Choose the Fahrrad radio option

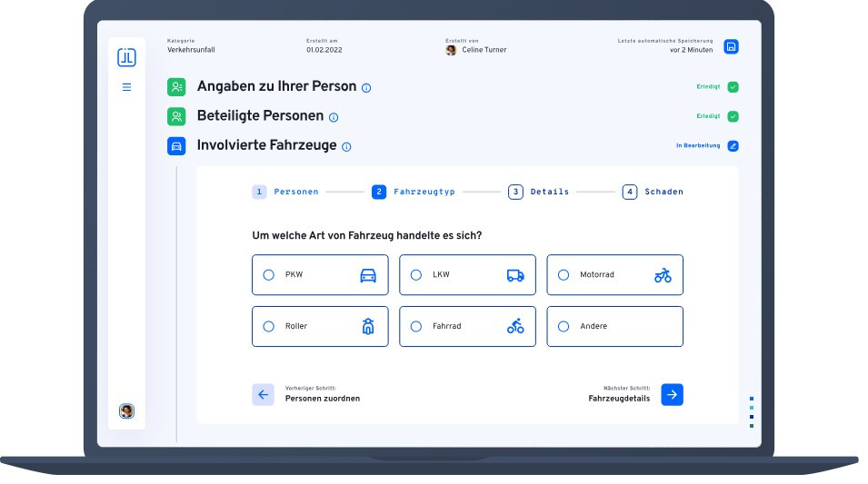416,326
